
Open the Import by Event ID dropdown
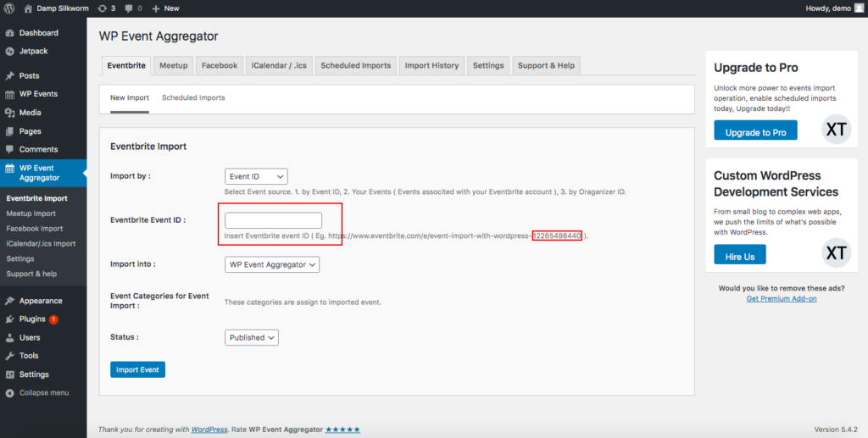256,176
